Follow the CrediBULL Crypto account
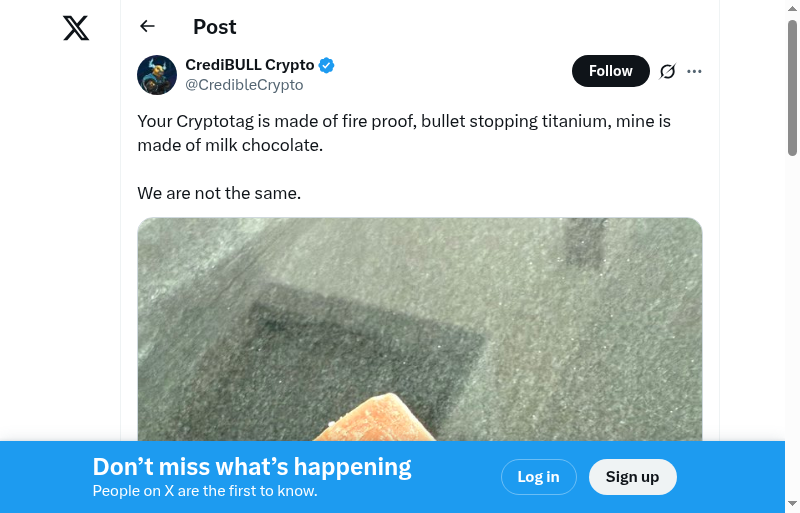The height and width of the screenshot is (513, 800). point(610,71)
